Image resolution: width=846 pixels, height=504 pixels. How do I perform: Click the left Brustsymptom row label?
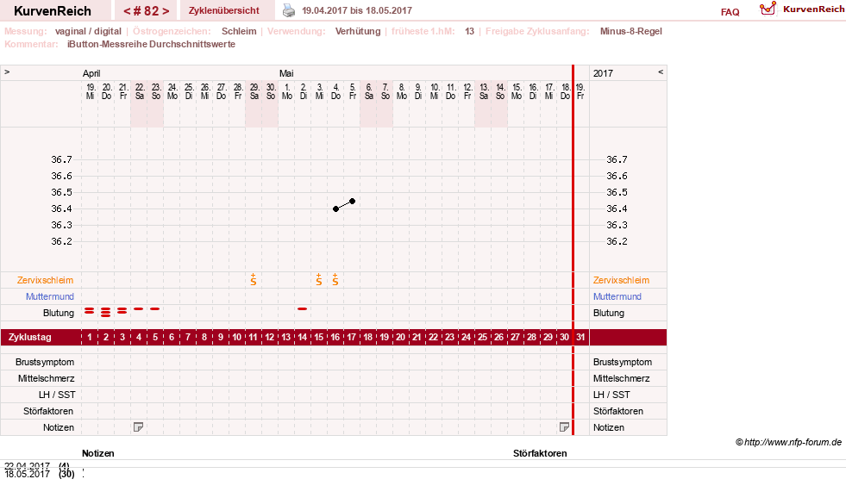[45, 362]
